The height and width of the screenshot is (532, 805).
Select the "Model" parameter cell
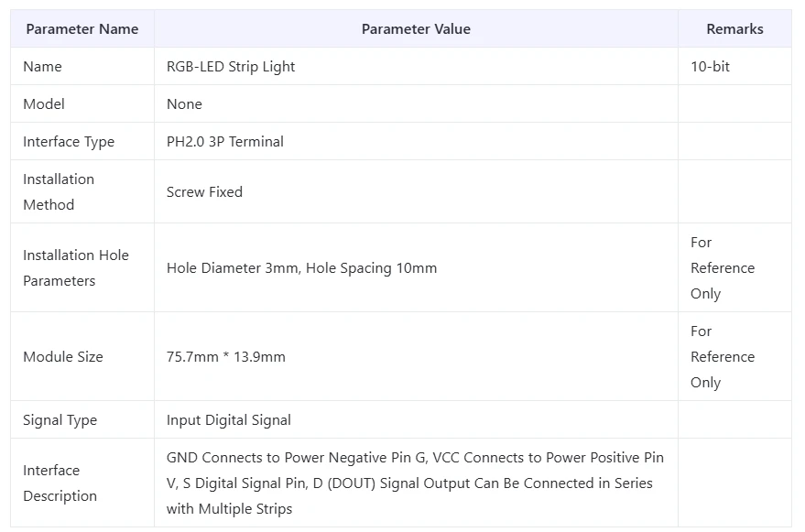click(44, 104)
